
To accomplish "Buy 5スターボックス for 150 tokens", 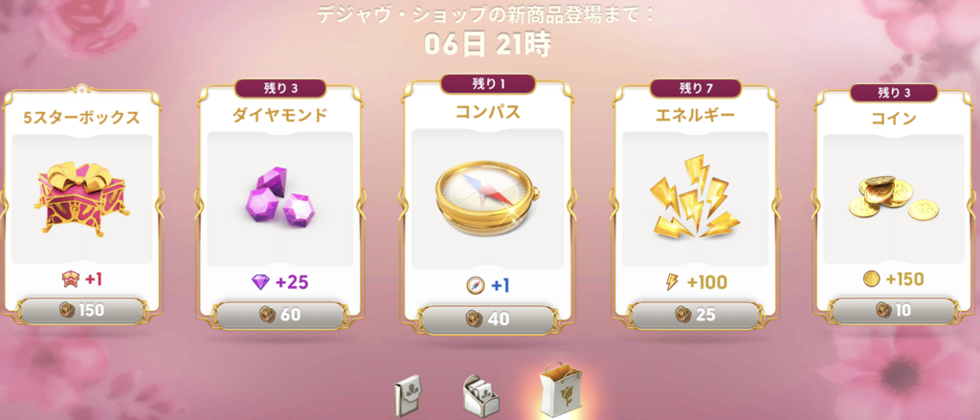I will [82, 311].
